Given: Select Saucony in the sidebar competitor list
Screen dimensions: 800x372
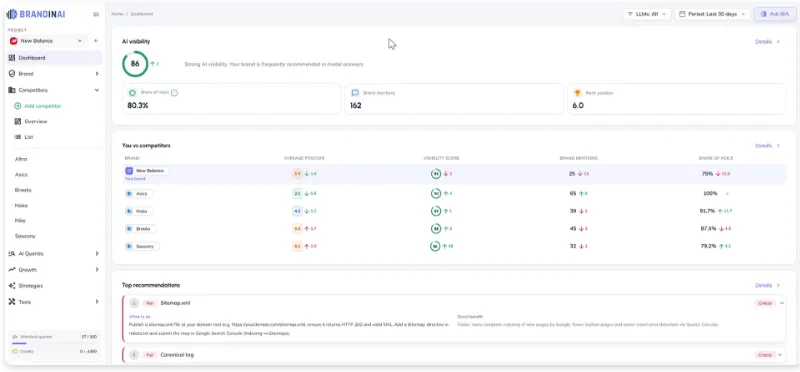Looking at the screenshot, I should [25, 236].
